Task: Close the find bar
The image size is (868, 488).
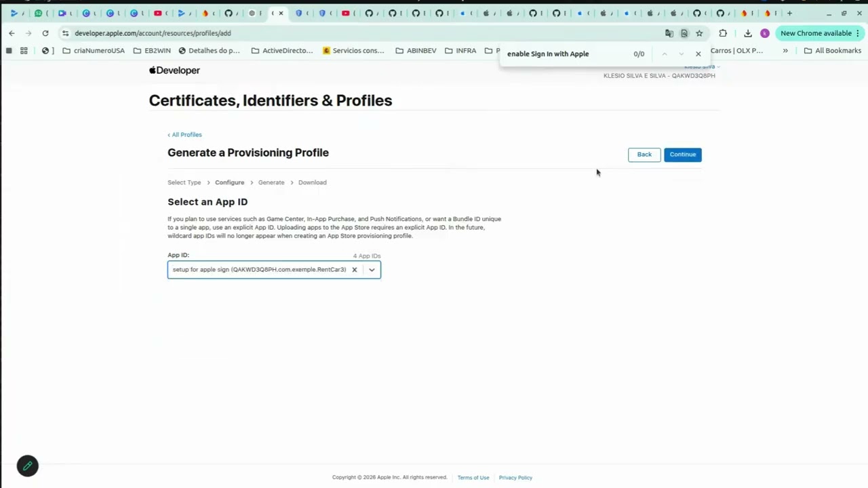Action: pos(698,54)
